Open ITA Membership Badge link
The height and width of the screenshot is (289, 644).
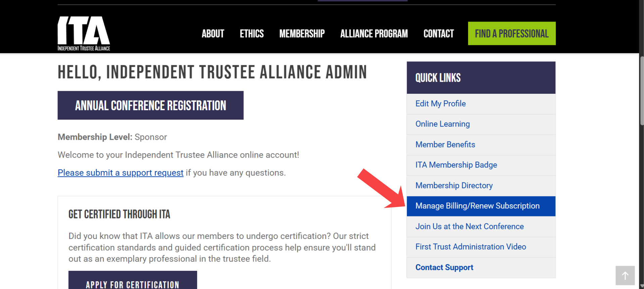point(456,165)
